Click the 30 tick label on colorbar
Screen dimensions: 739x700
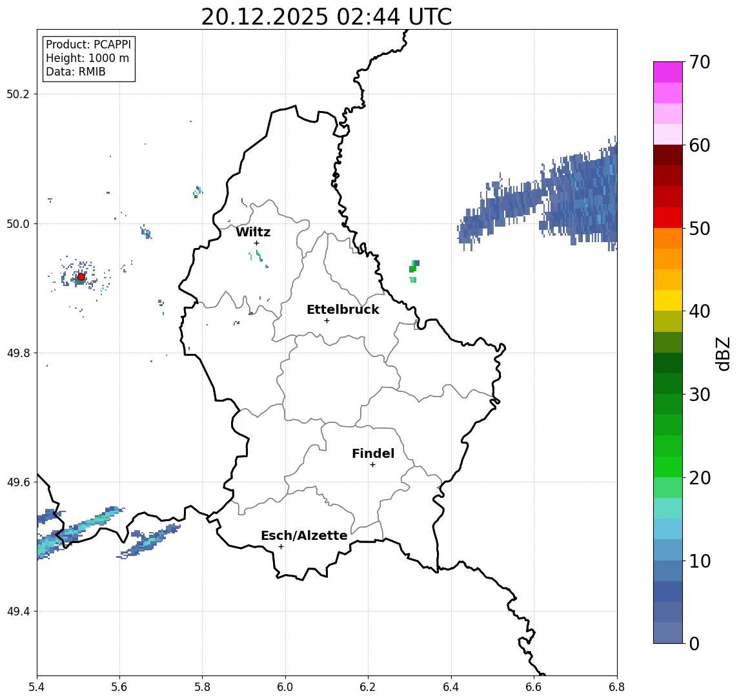700,395
